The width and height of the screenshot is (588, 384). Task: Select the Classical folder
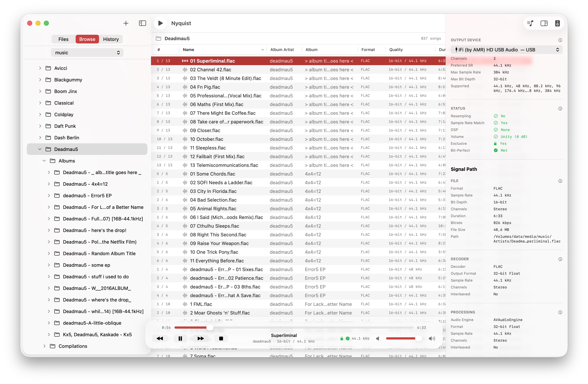(87, 103)
